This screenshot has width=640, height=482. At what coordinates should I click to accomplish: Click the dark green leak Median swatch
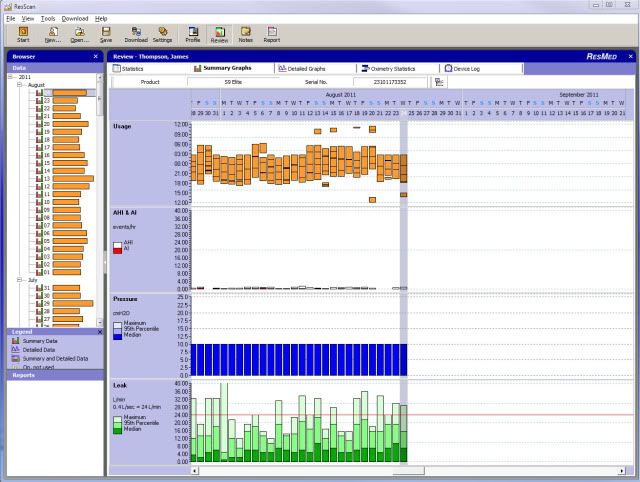tap(118, 431)
